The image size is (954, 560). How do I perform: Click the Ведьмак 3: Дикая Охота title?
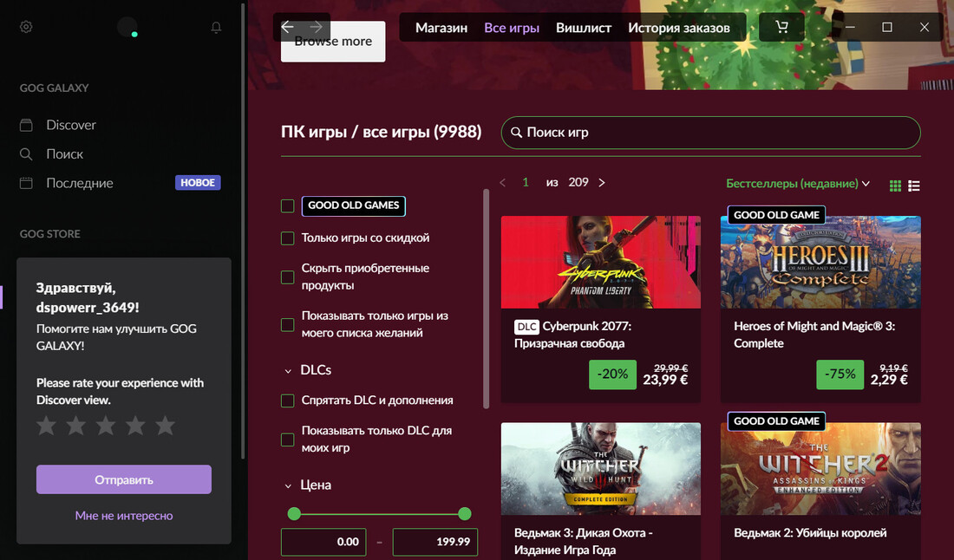coord(583,541)
